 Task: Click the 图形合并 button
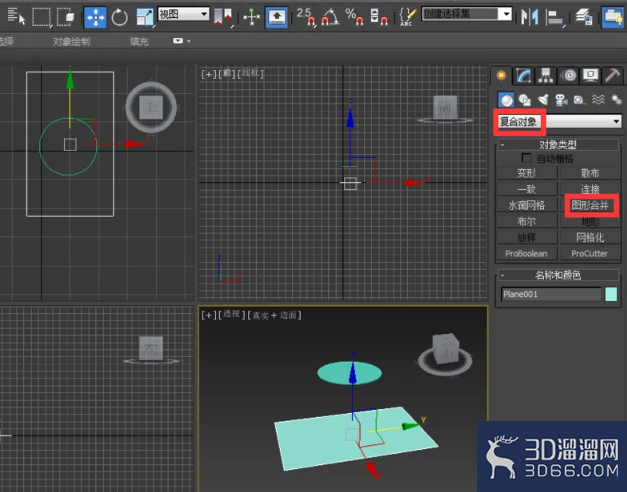(590, 206)
